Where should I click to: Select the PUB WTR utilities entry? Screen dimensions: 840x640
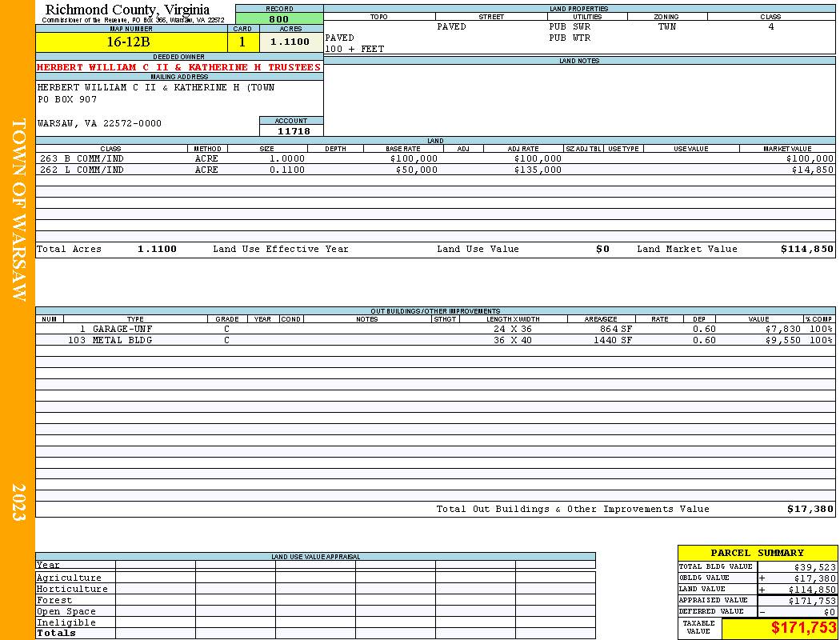570,38
